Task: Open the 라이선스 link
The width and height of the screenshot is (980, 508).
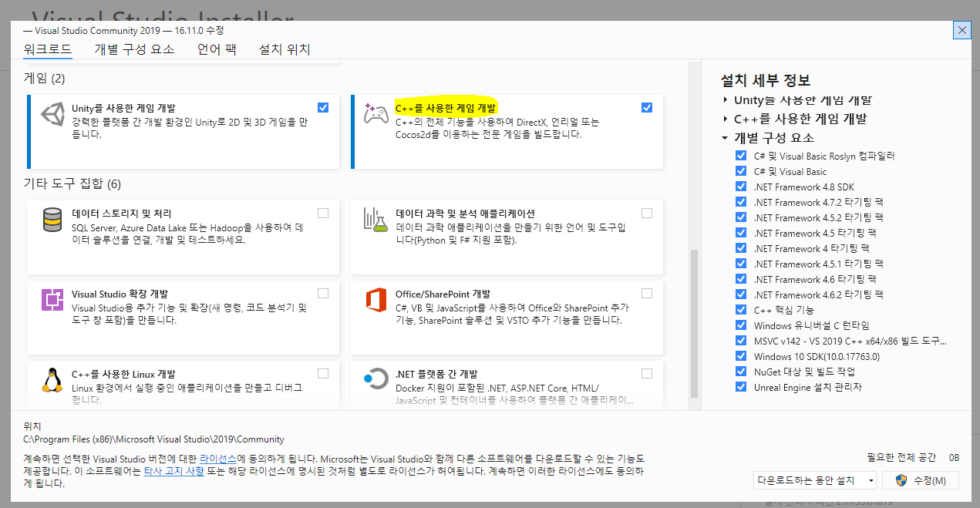Action: pos(218,458)
